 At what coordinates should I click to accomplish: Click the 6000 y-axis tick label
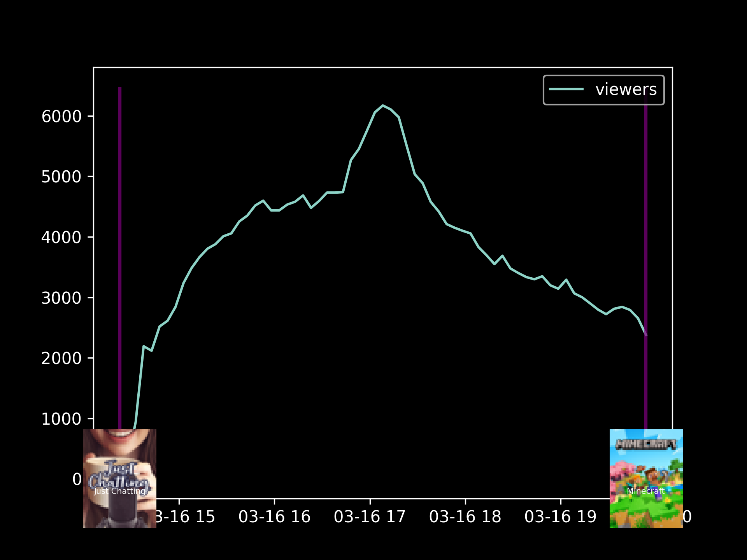pos(61,117)
